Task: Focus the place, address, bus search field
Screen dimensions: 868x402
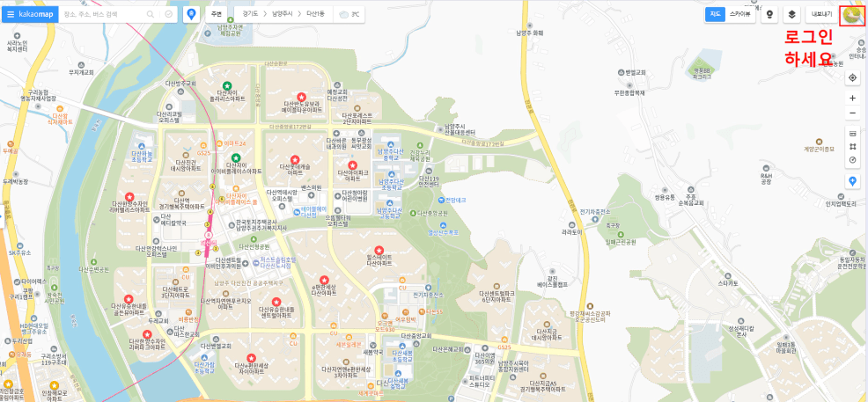Action: click(x=104, y=14)
